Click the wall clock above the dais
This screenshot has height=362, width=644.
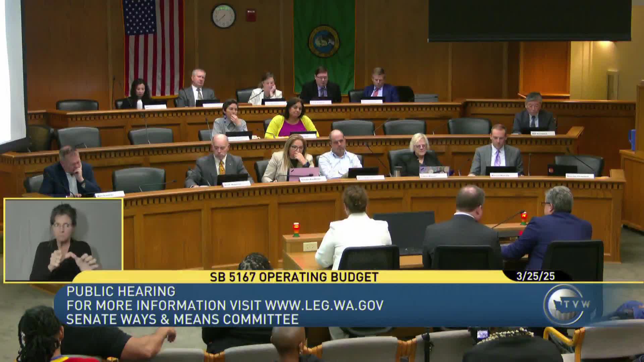coord(223,16)
